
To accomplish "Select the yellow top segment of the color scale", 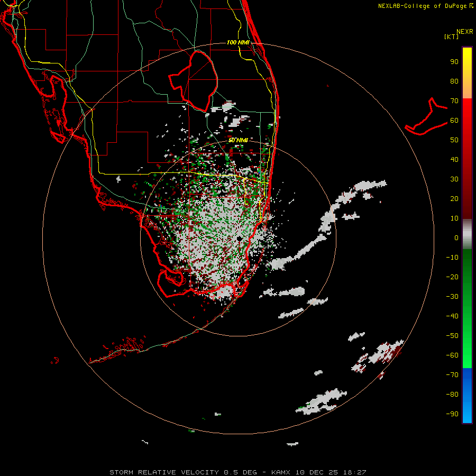I will [467, 73].
